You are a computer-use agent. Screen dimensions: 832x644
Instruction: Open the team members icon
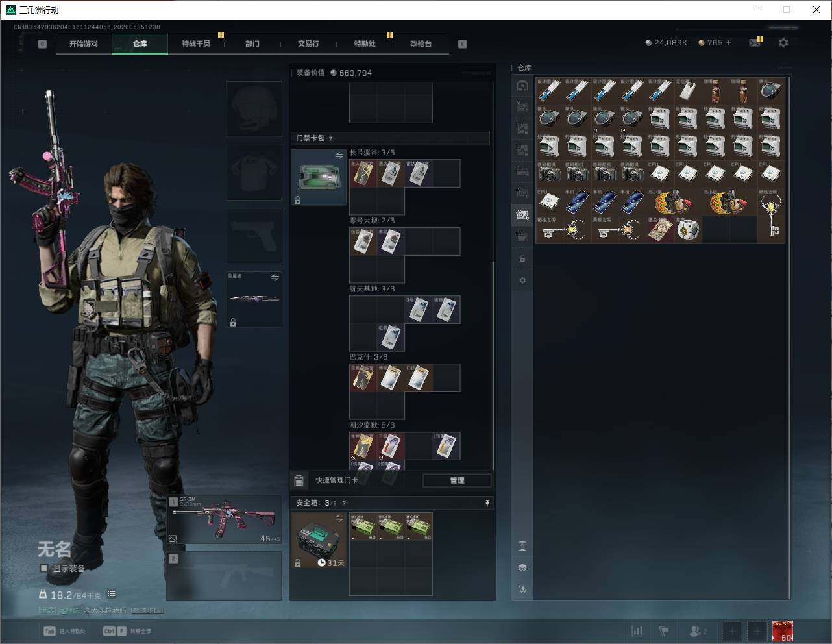click(x=698, y=631)
